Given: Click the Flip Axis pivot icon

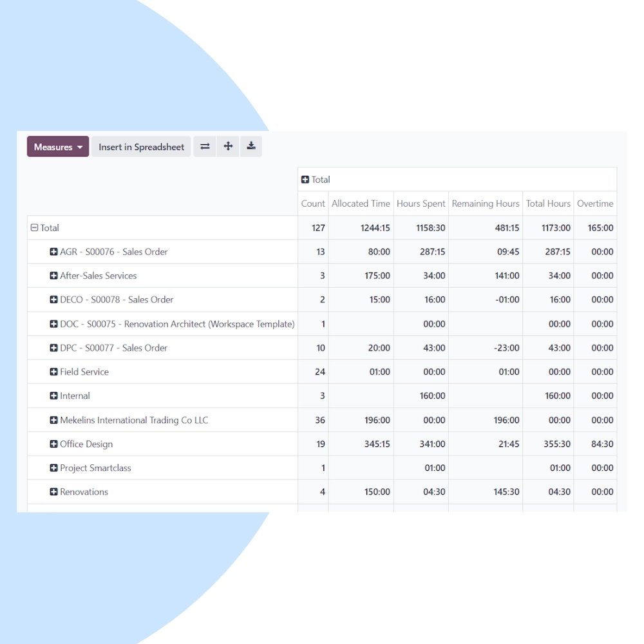Looking at the screenshot, I should [205, 146].
